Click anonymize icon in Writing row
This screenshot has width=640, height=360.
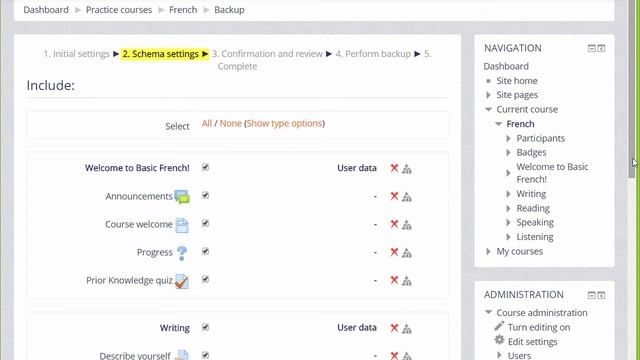coord(407,328)
